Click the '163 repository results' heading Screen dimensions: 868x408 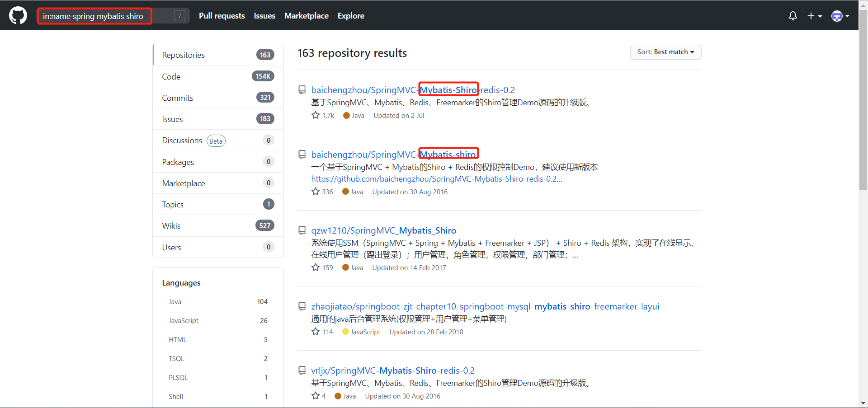click(352, 53)
